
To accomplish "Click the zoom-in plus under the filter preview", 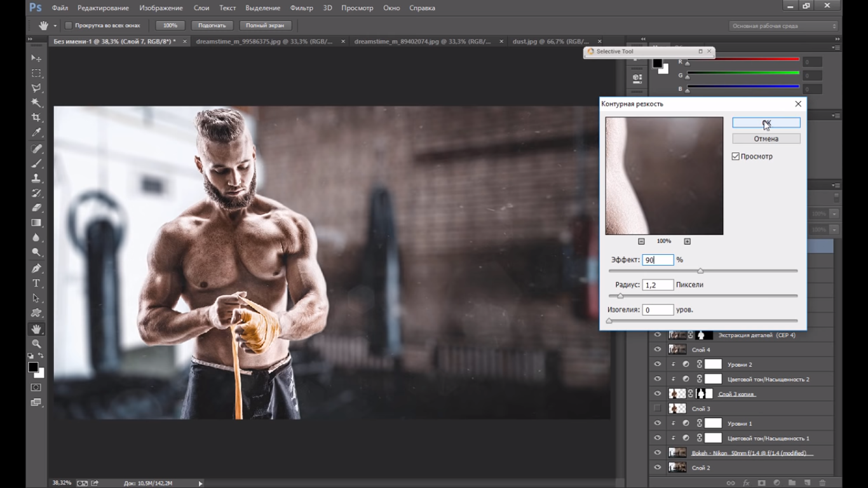I will tap(687, 241).
